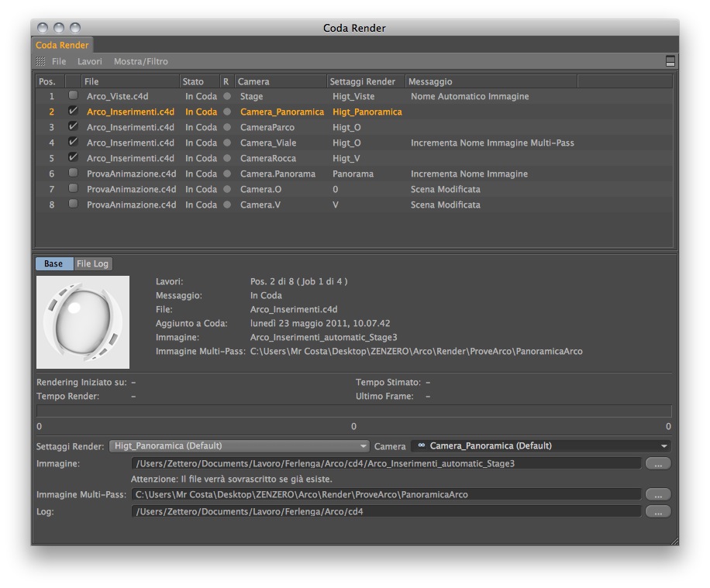Screen dimensions: 710x588
Task: Enable checkbox for job 6 Camera.Panorama
Action: pos(73,173)
